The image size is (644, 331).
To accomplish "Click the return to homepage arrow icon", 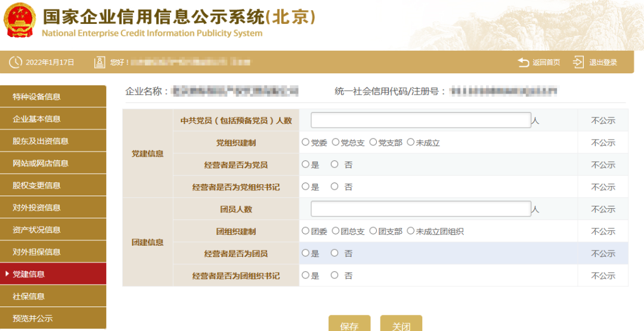I will [524, 62].
